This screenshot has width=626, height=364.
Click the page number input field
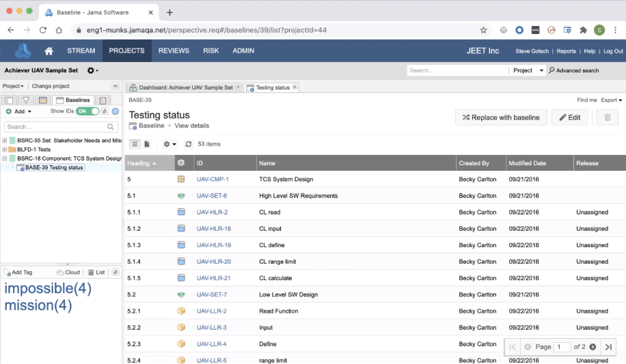tap(562, 347)
